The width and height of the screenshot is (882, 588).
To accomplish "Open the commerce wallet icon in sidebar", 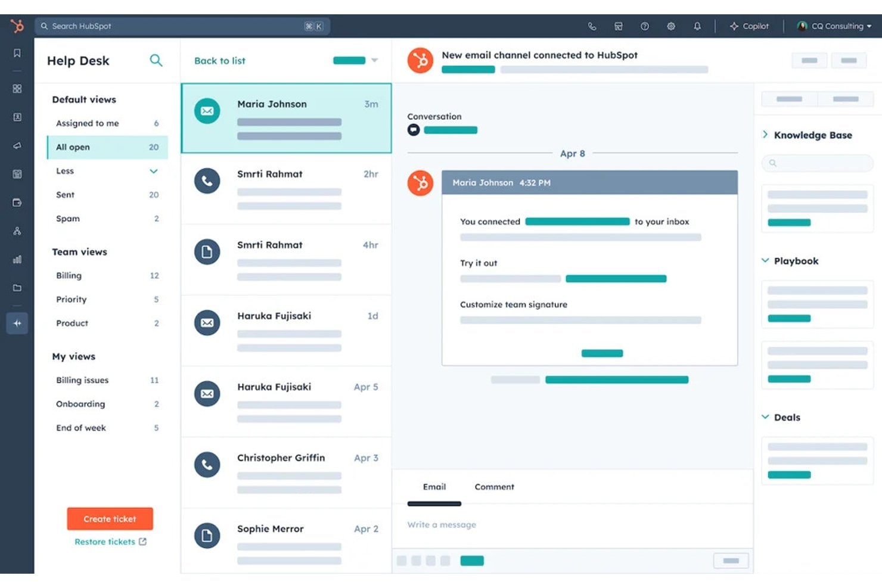I will point(17,203).
